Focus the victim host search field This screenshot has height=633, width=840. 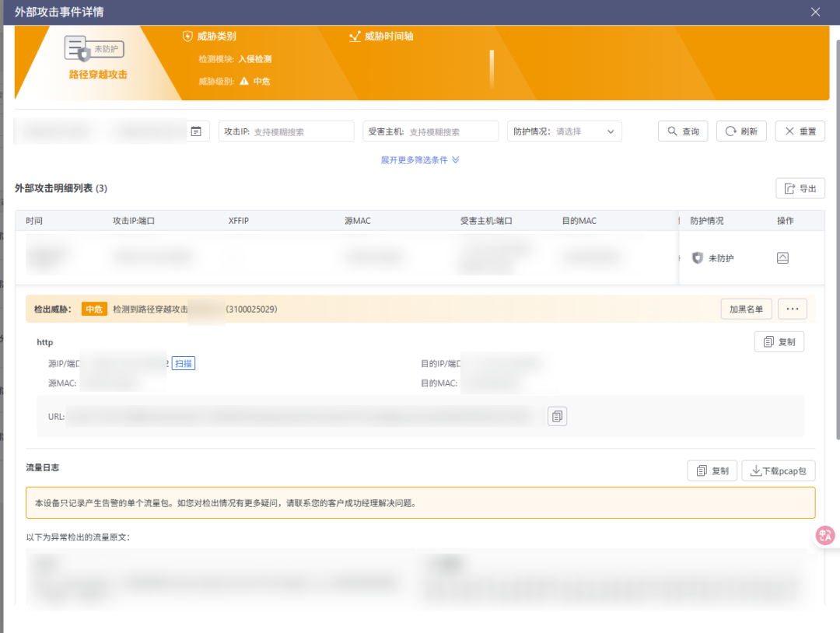point(430,131)
